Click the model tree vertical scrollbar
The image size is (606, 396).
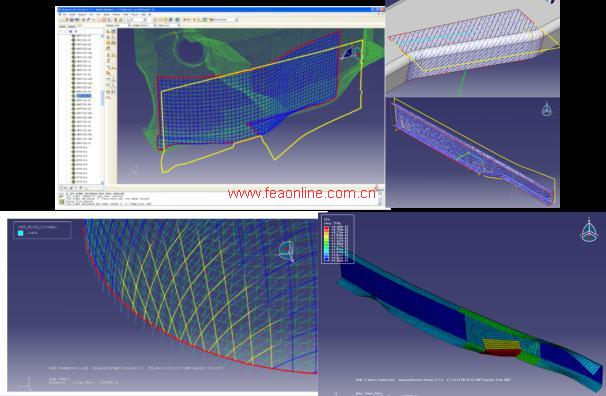click(102, 108)
